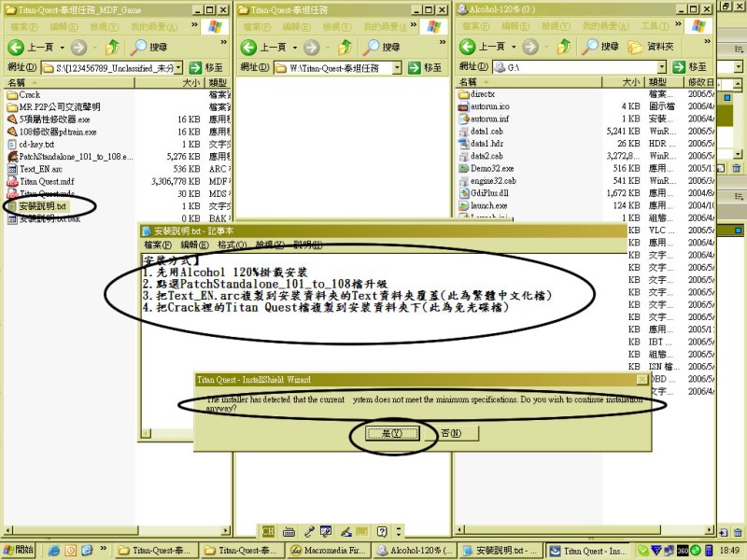747x560 pixels.
Task: Open back-history dropdown arrow in MDF_Game window
Action: click(62, 48)
